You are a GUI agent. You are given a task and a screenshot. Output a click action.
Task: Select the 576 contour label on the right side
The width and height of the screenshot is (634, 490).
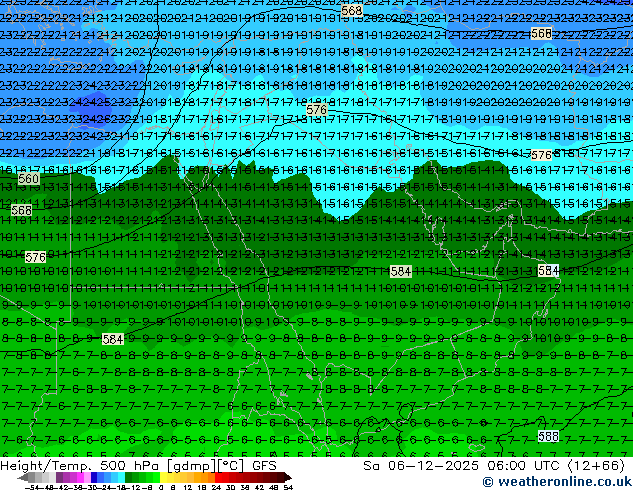click(541, 155)
